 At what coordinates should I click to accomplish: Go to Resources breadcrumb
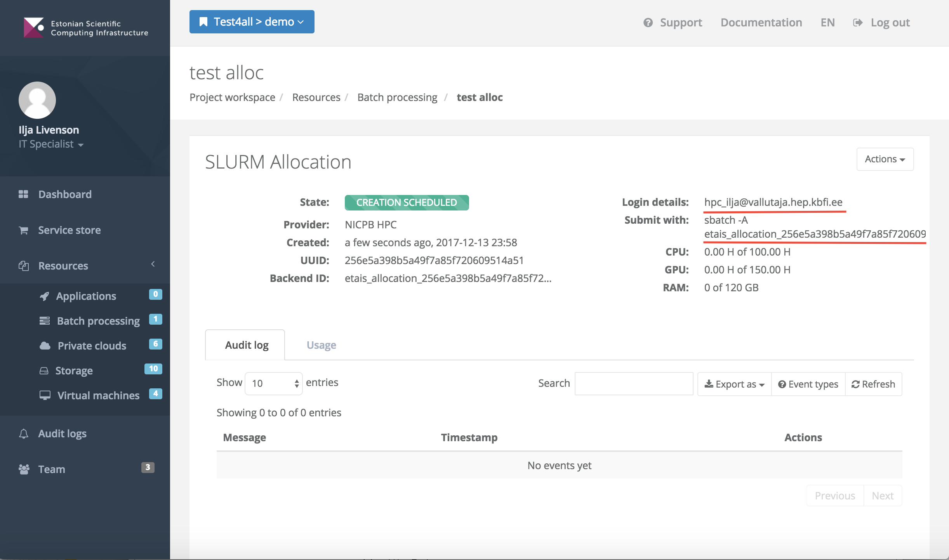(x=316, y=97)
